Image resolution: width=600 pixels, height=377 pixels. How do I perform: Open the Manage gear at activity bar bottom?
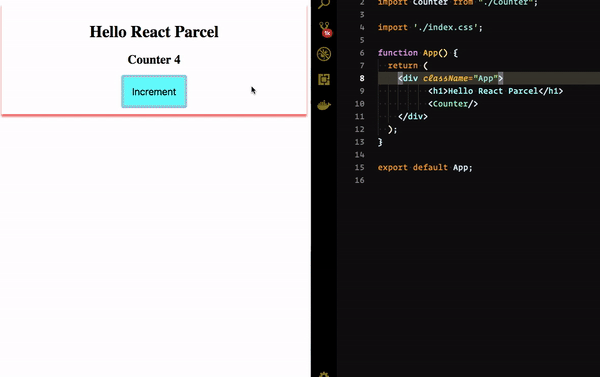[324, 374]
